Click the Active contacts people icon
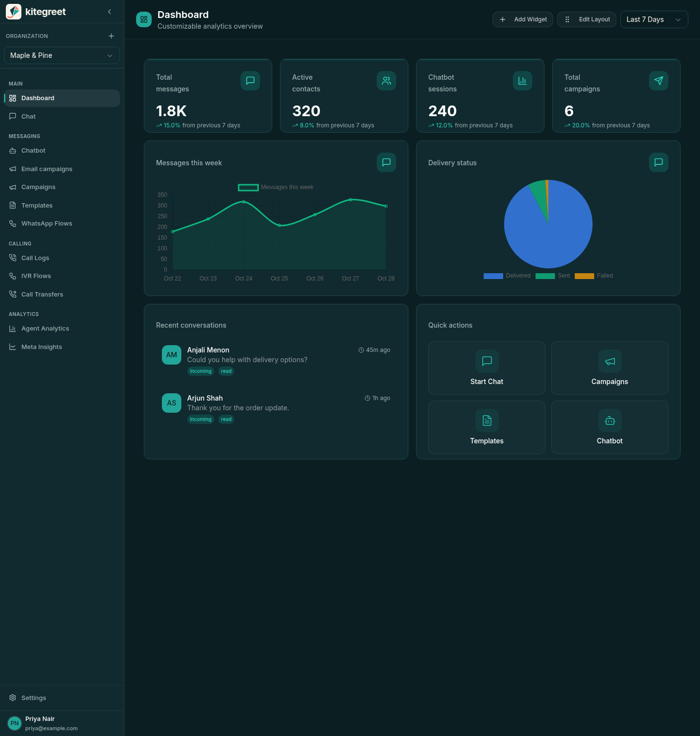This screenshot has height=736, width=700. 386,81
